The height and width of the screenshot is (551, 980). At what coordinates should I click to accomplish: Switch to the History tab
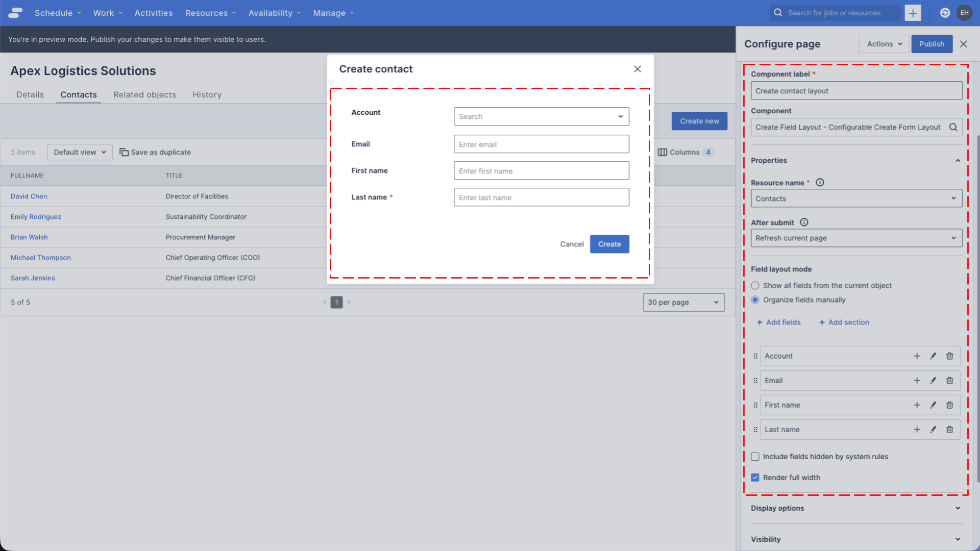tap(207, 94)
